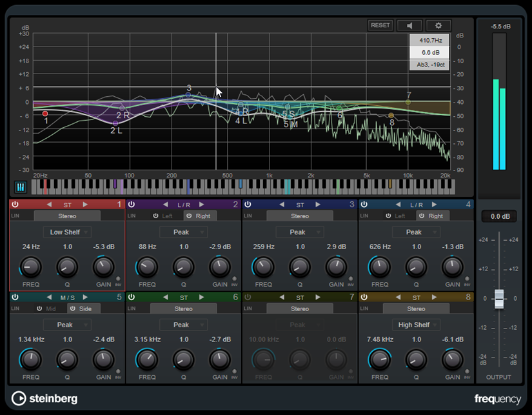Toggle the INV gain invert button in band 8
Image resolution: width=532 pixels, height=415 pixels.
468,372
